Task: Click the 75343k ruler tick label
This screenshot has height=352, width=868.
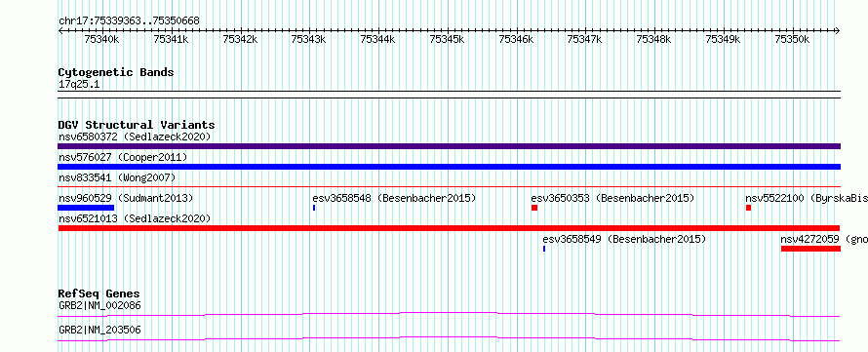Action: point(308,39)
